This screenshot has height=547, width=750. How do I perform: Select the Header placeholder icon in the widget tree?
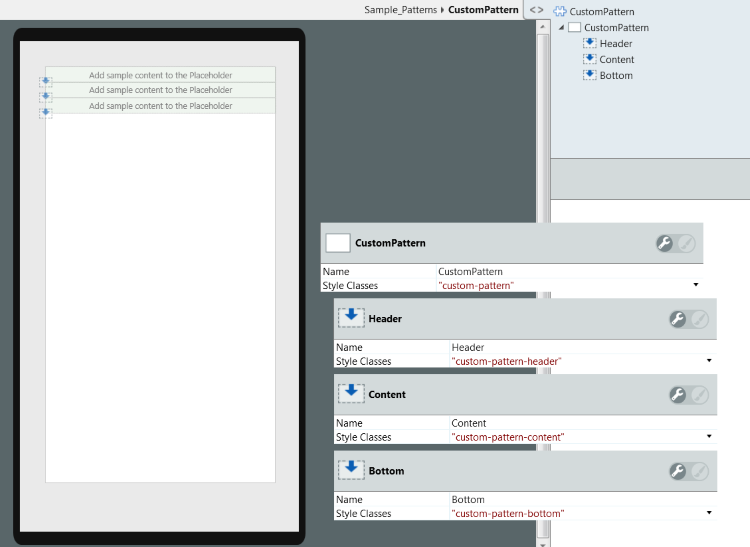pos(590,43)
